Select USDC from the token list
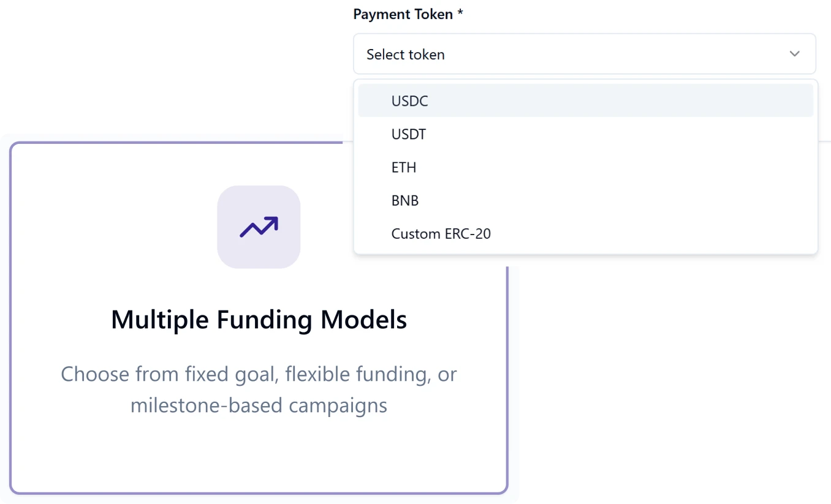The height and width of the screenshot is (504, 831). click(x=409, y=100)
